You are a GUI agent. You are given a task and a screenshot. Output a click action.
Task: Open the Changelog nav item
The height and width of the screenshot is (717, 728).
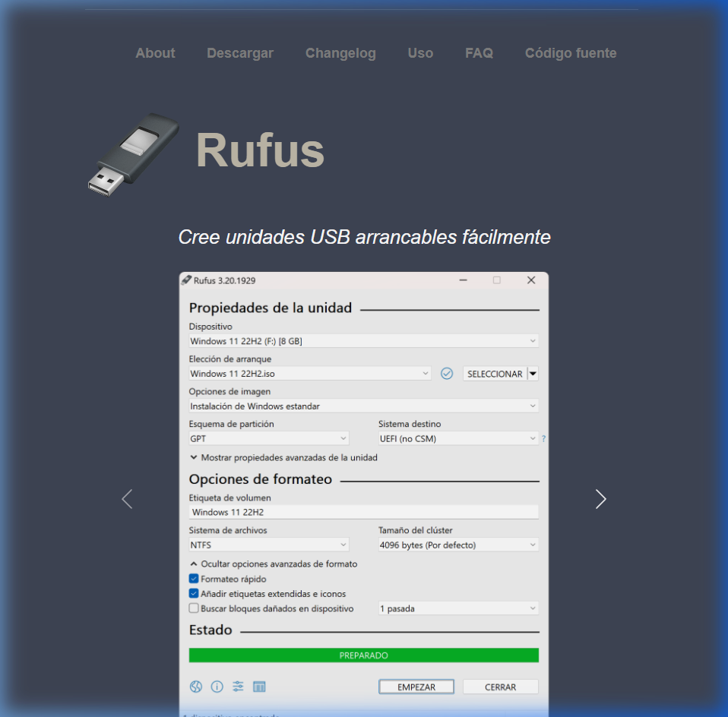click(x=340, y=53)
